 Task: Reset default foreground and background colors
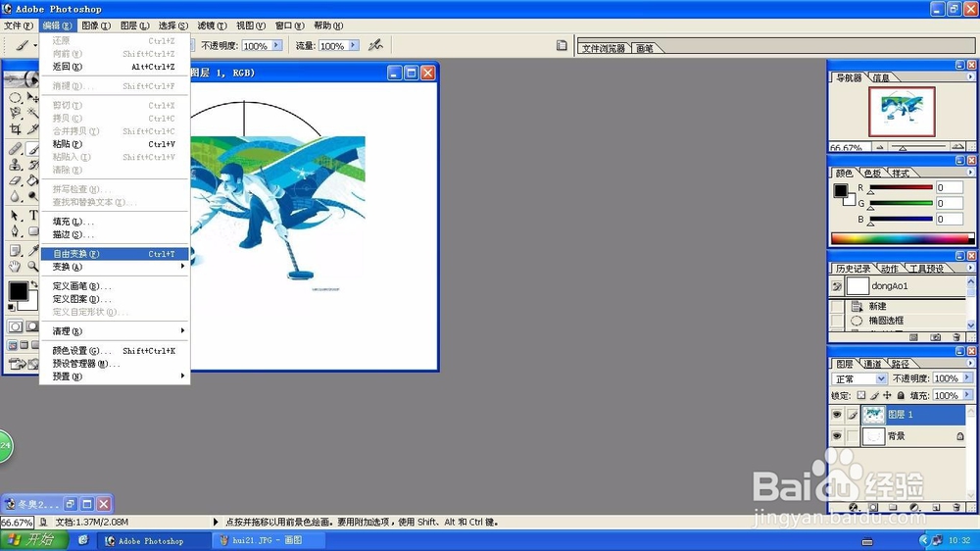tap(11, 307)
